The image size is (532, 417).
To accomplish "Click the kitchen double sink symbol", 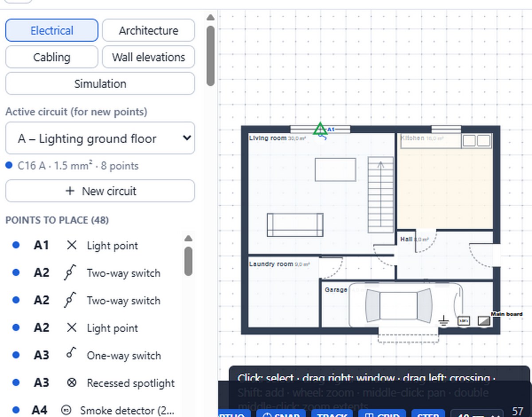I will click(477, 141).
